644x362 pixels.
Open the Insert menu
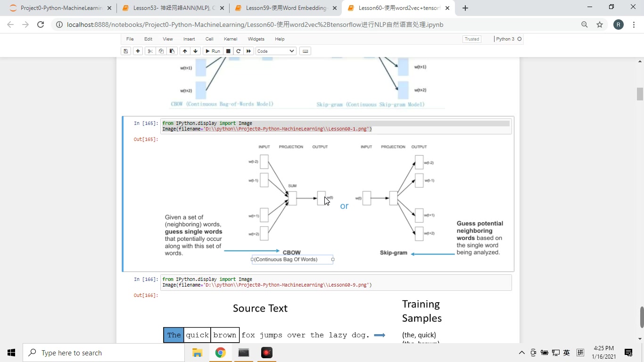189,39
